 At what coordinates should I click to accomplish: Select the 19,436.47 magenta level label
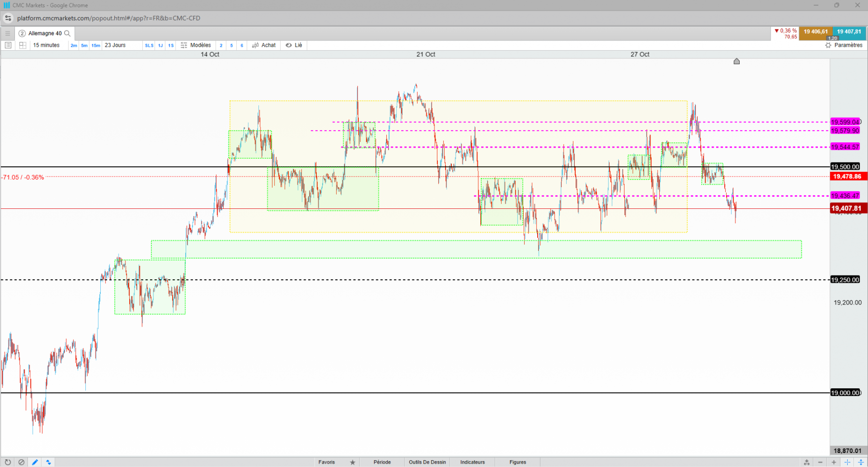pyautogui.click(x=845, y=196)
